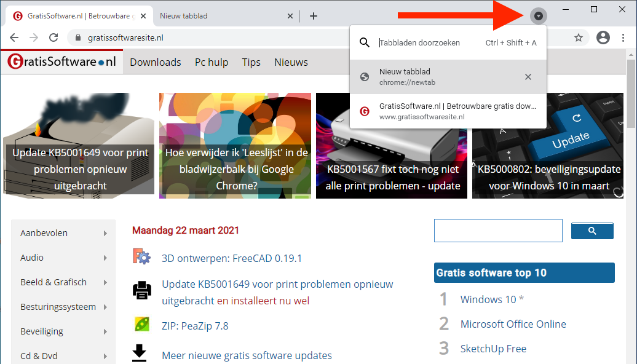Viewport: 637px width, 364px height.
Task: Open the Pc hulp menu item
Action: (212, 62)
